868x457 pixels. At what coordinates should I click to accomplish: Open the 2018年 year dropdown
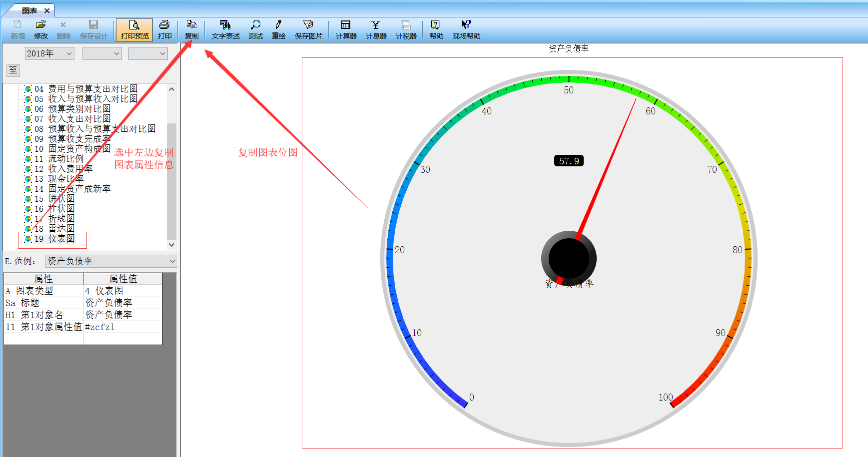[x=49, y=53]
